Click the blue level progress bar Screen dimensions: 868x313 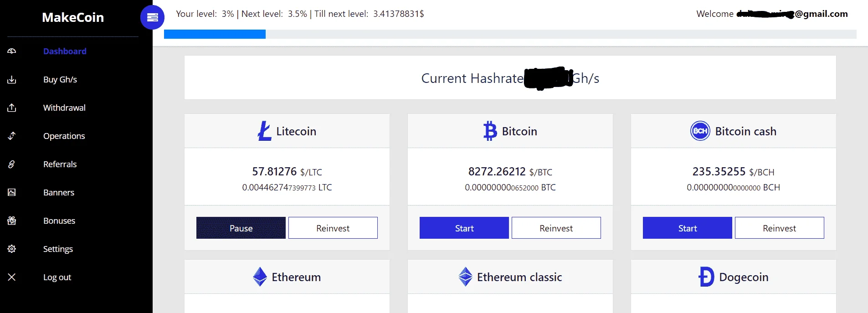pos(215,34)
